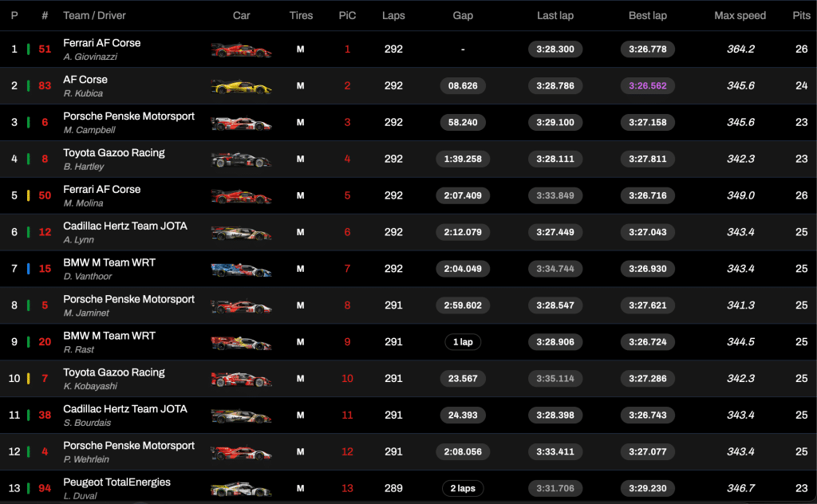Open the A. Giovinazzi driver entry

pos(90,57)
